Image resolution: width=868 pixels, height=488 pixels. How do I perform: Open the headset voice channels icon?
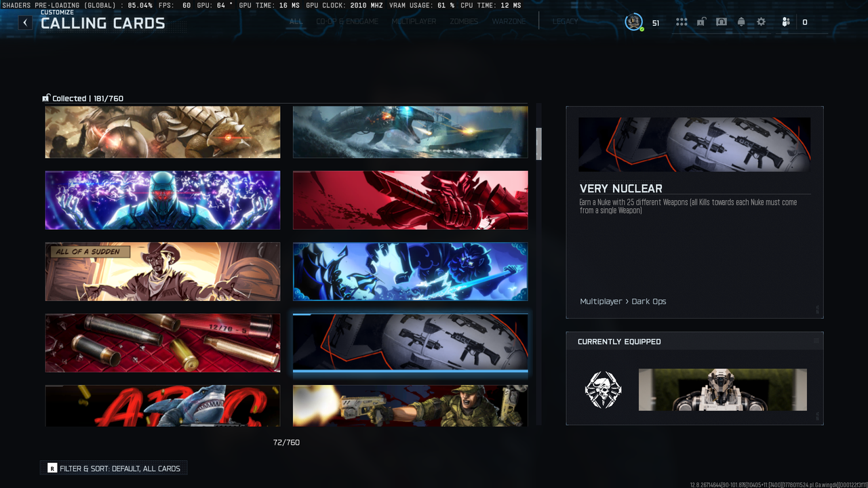(722, 22)
